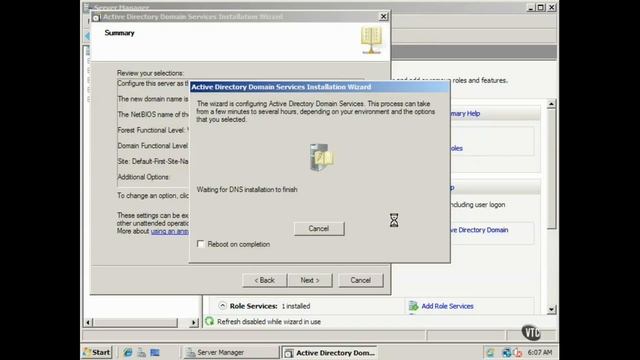Switch to Server Manager taskbar button

click(x=231, y=352)
